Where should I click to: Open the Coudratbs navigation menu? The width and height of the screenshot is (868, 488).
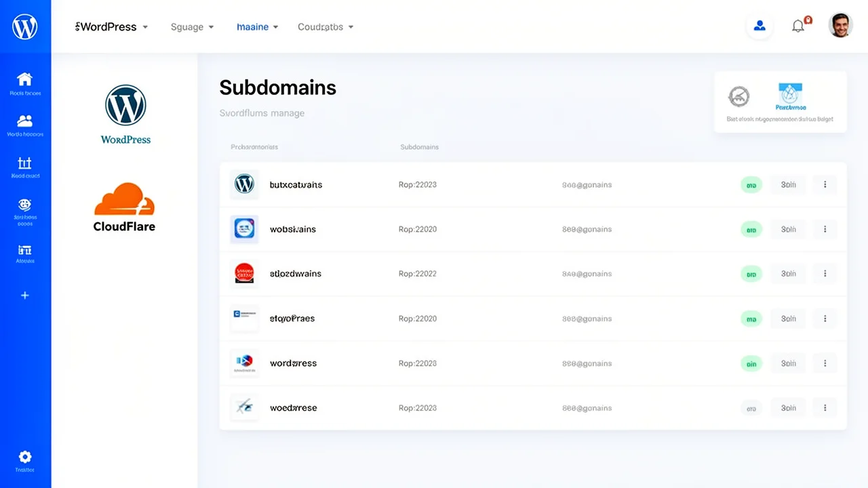tap(325, 26)
